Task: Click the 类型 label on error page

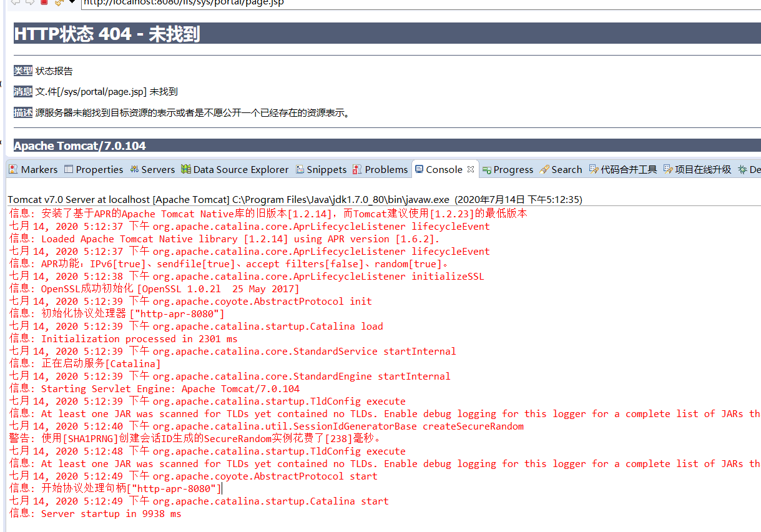Action: [x=23, y=71]
